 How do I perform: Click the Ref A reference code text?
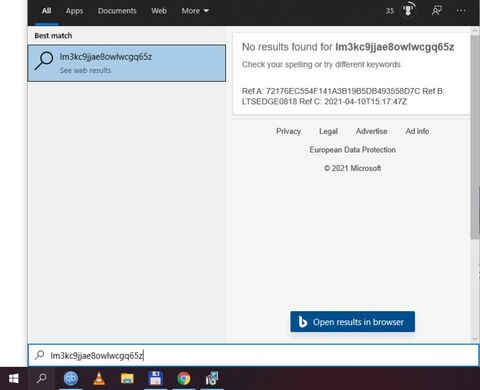pyautogui.click(x=343, y=96)
